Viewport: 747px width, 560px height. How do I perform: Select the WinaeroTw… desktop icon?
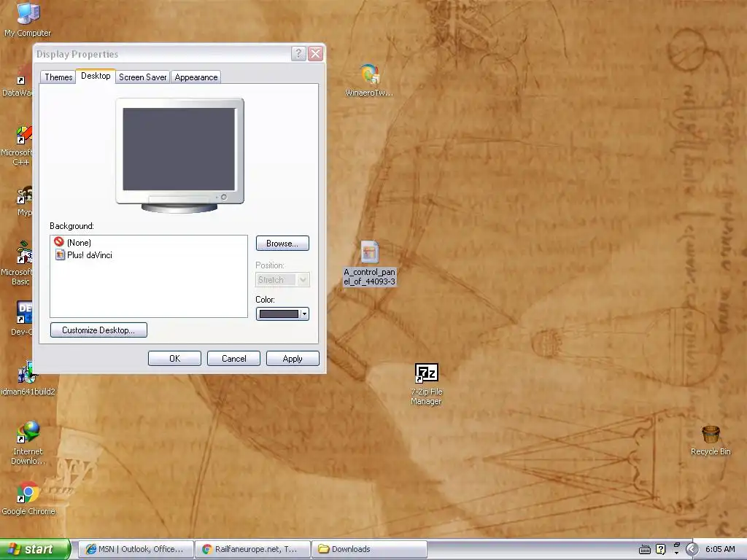pos(369,80)
